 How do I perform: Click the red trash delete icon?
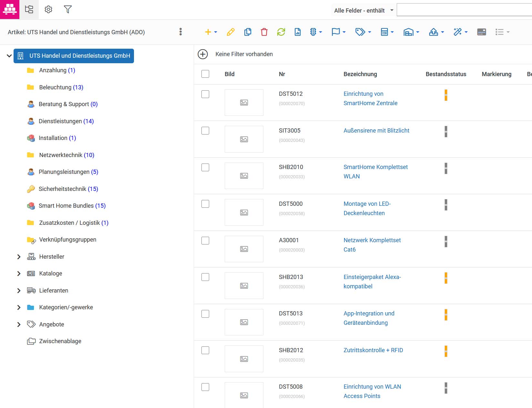tap(264, 32)
